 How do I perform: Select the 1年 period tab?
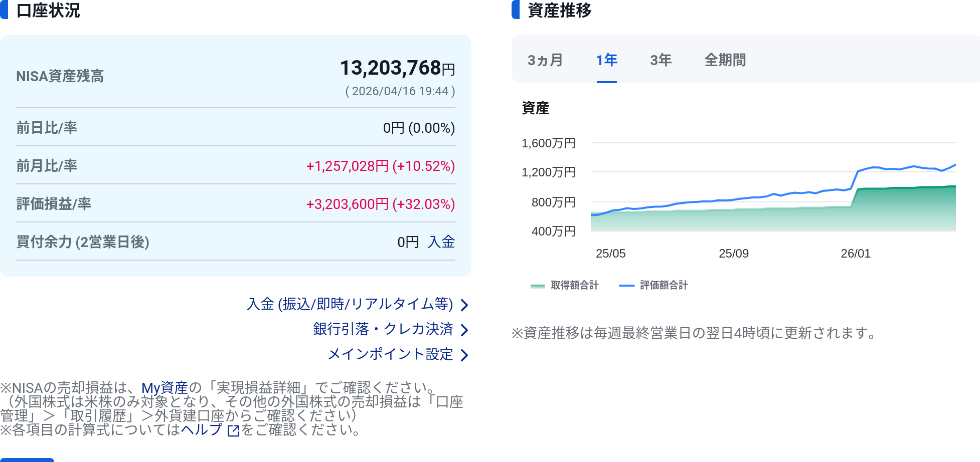click(x=606, y=60)
